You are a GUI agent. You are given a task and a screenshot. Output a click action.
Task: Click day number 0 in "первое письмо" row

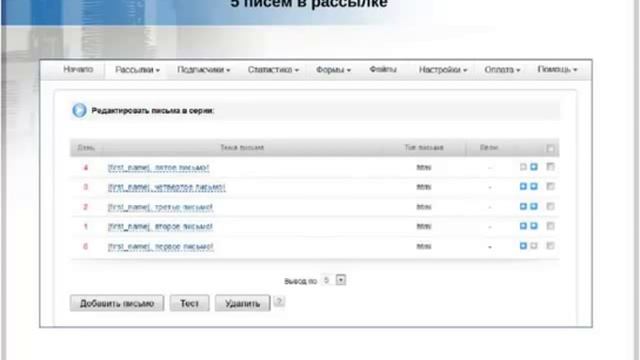(86, 247)
